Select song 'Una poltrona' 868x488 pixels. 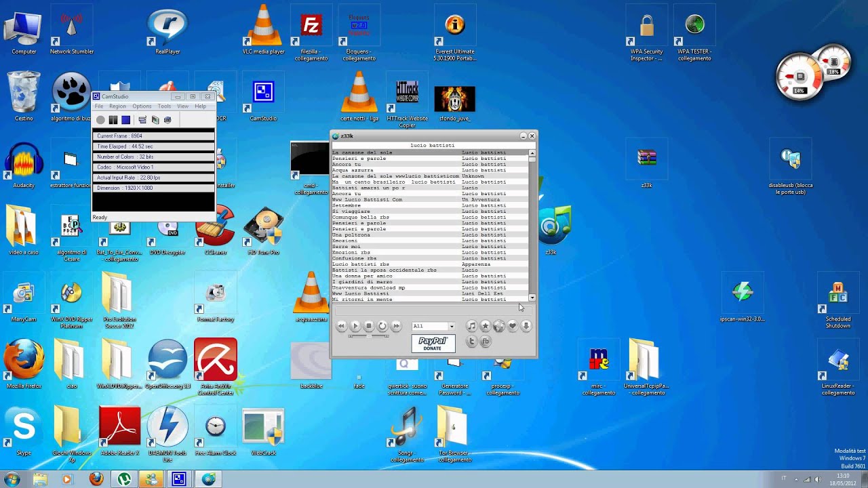[x=430, y=235]
